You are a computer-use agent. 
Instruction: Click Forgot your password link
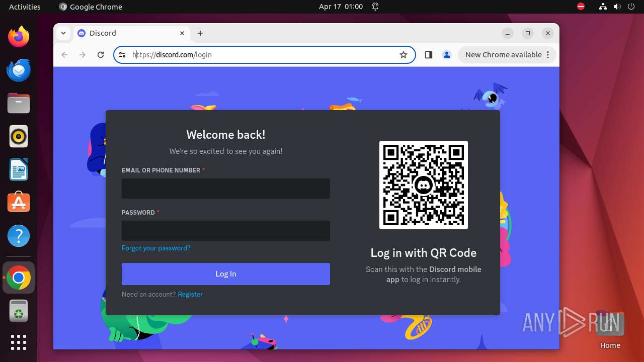[156, 248]
